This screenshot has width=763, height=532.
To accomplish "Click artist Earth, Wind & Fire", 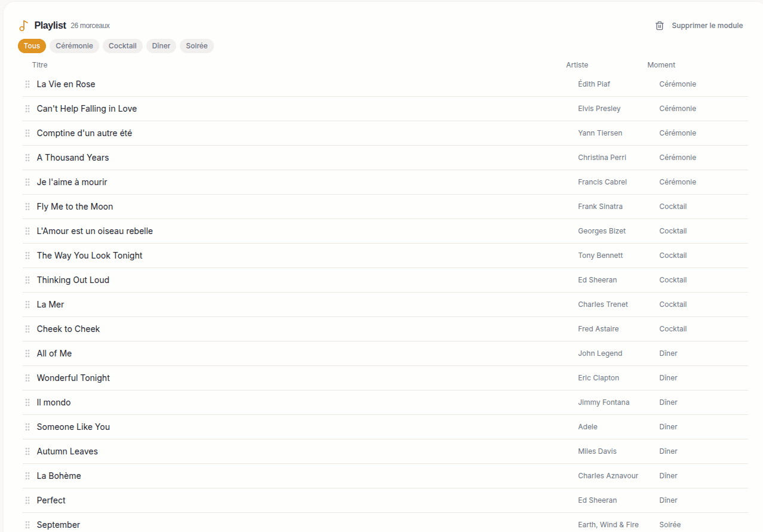I will [x=608, y=525].
